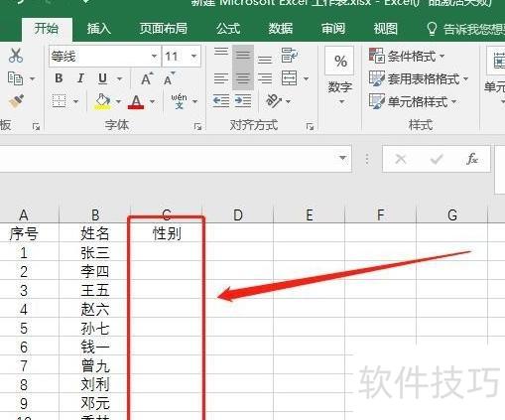Open Alignment group dialog launcher
505x420 pixels.
pyautogui.click(x=310, y=126)
